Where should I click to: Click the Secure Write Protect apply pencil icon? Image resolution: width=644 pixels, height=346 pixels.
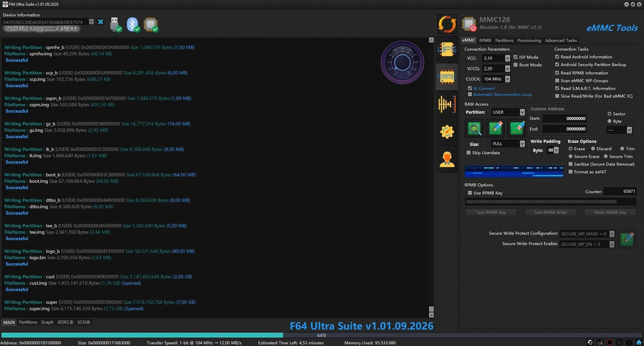tap(627, 239)
